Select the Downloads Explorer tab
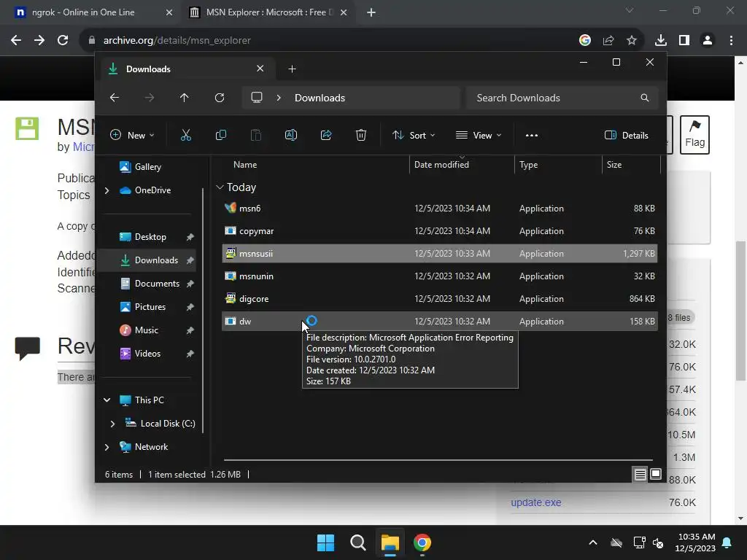 [x=188, y=69]
